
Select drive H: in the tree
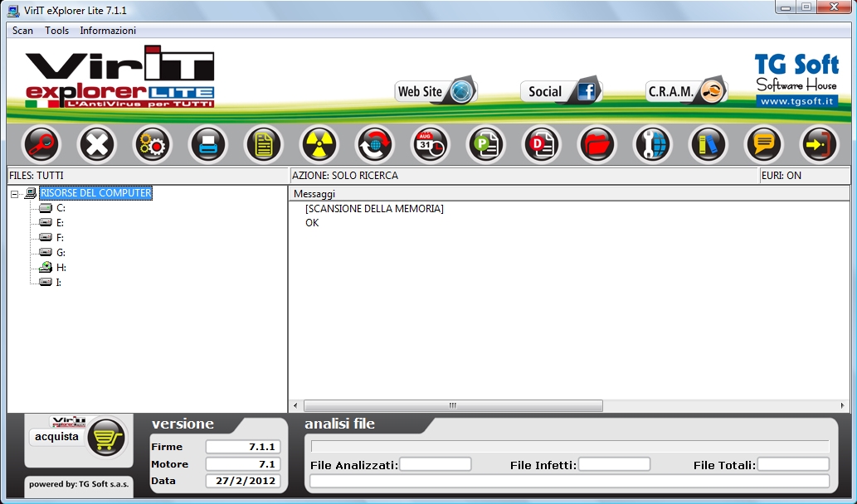pos(61,268)
